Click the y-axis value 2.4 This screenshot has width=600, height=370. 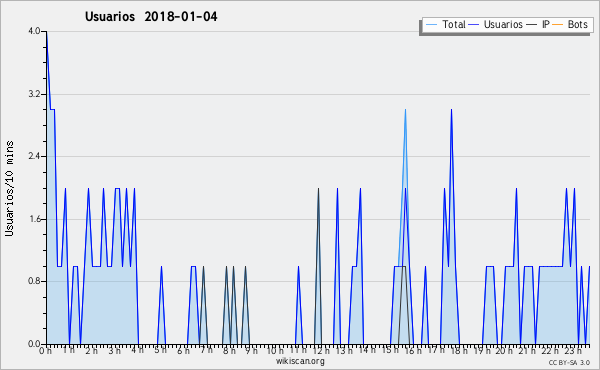[34, 156]
